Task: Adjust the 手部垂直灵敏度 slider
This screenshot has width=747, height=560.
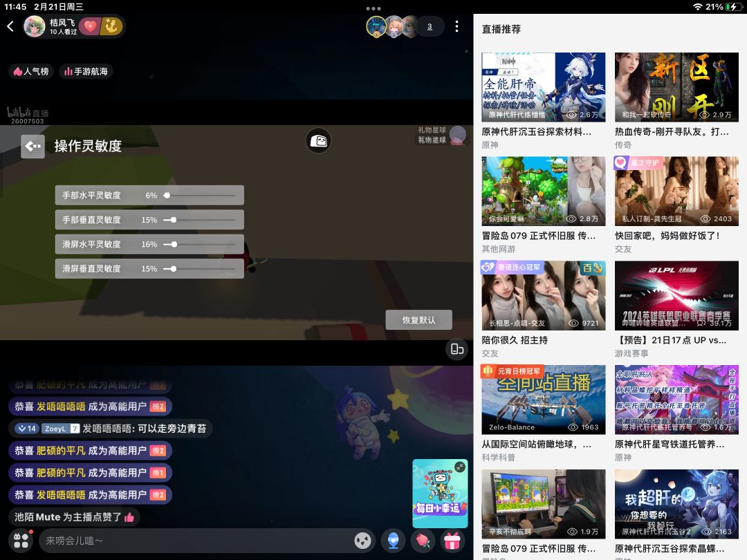Action: point(201,220)
